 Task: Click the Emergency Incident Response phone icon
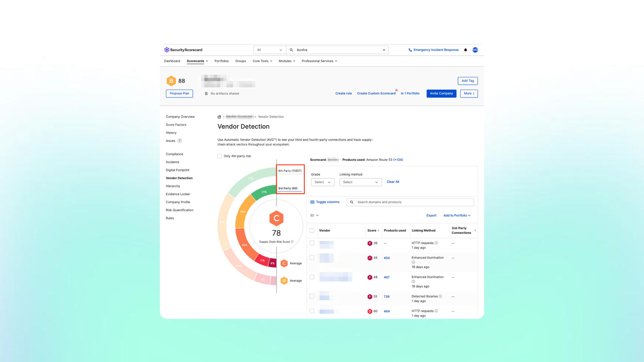[410, 50]
